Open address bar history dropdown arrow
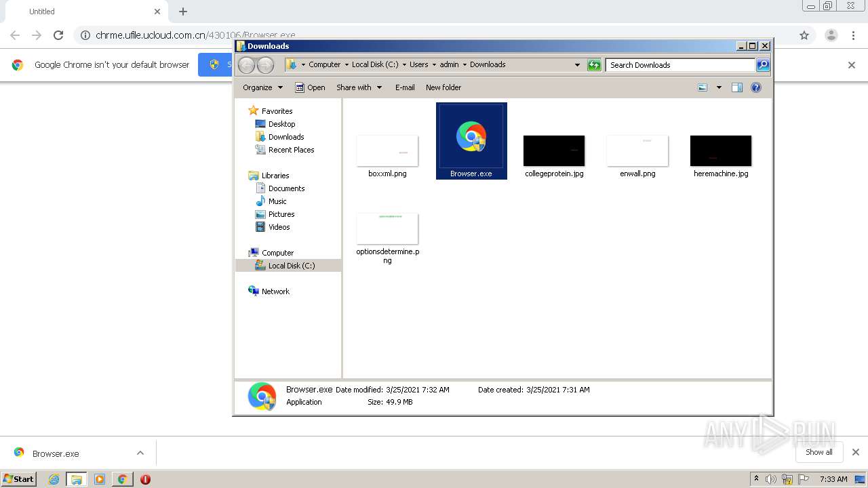This screenshot has height=488, width=868. point(577,65)
